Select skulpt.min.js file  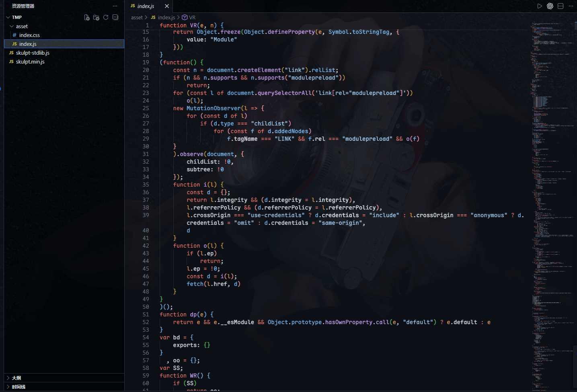[x=30, y=62]
